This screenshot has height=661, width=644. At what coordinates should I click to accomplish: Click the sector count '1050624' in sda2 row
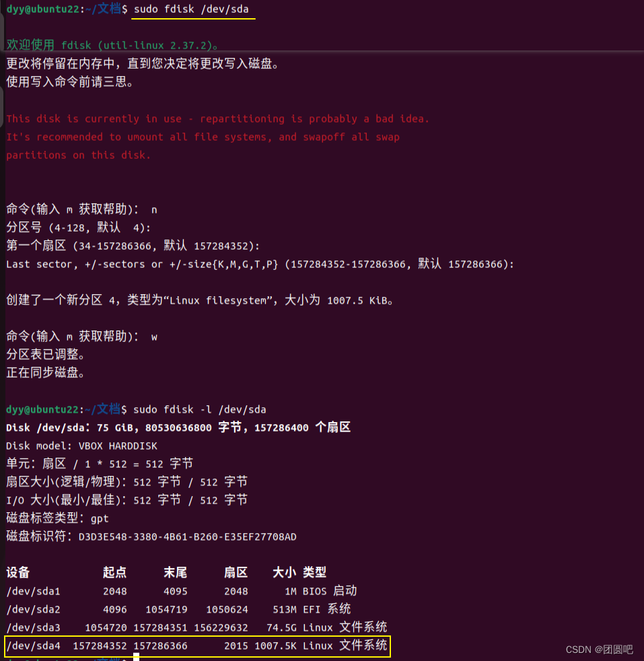point(227,609)
